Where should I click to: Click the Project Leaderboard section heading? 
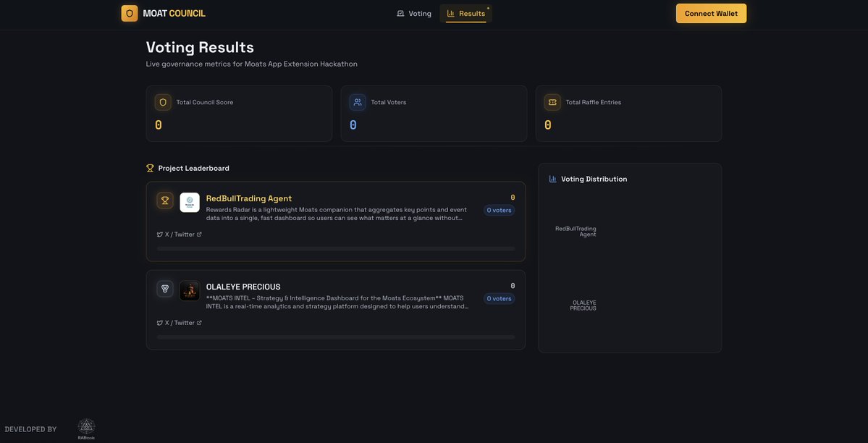tap(194, 168)
